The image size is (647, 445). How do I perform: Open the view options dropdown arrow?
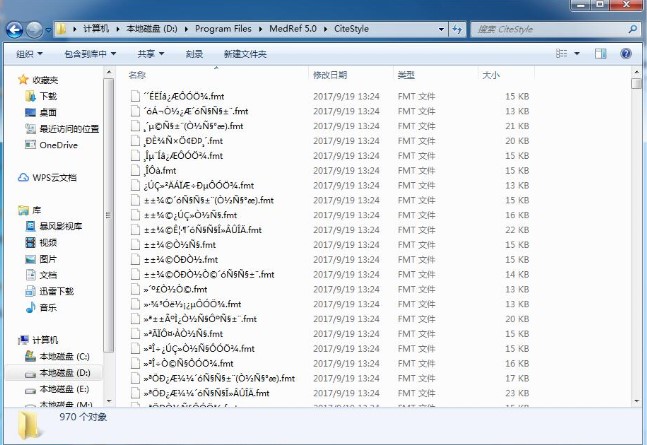577,53
